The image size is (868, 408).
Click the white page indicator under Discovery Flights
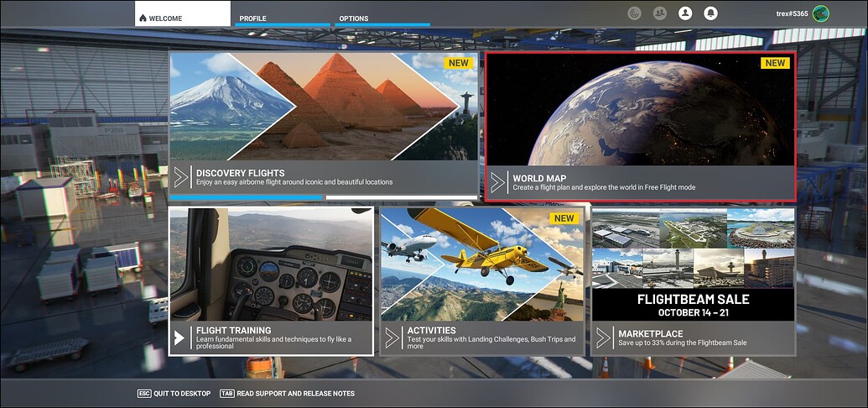[401, 198]
